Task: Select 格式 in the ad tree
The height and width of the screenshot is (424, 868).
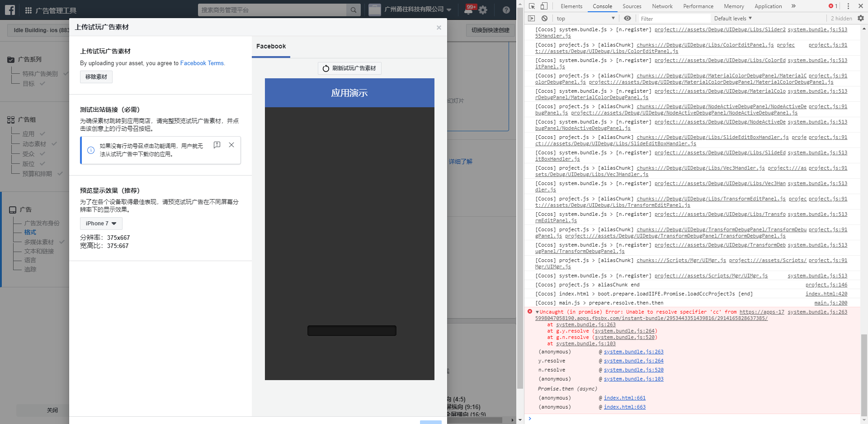Action: pyautogui.click(x=30, y=233)
